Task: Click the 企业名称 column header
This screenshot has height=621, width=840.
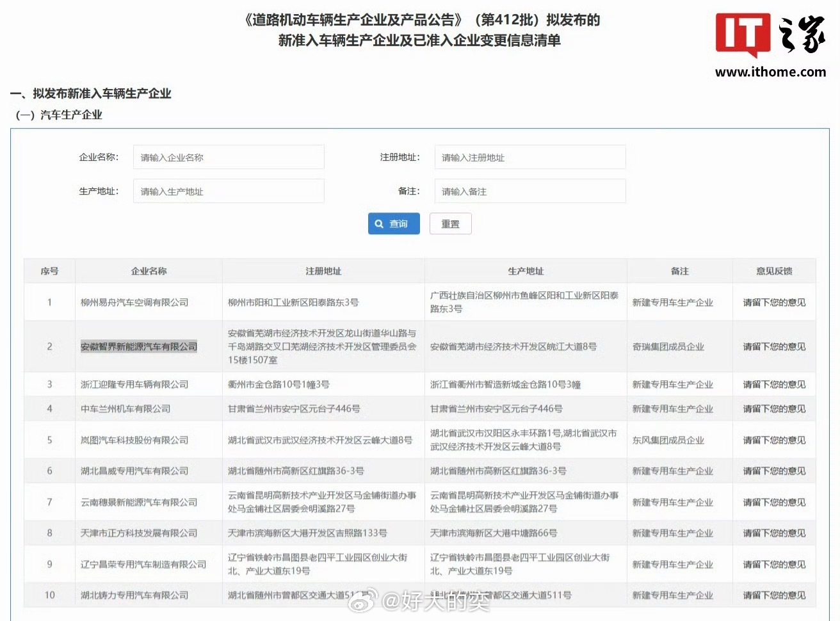Action: 149,271
